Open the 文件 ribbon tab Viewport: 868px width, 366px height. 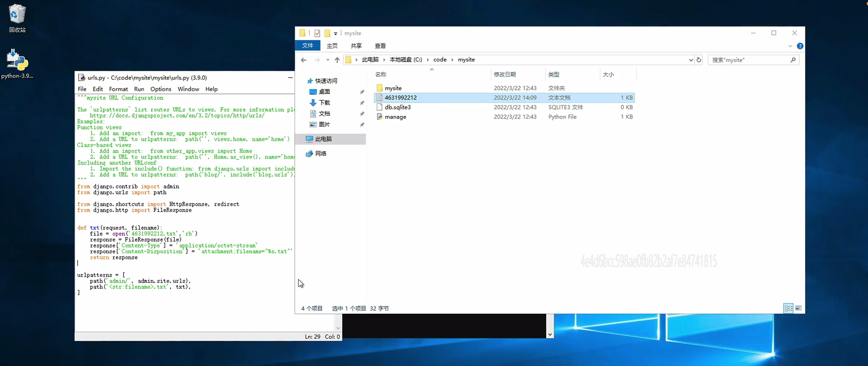tap(308, 45)
